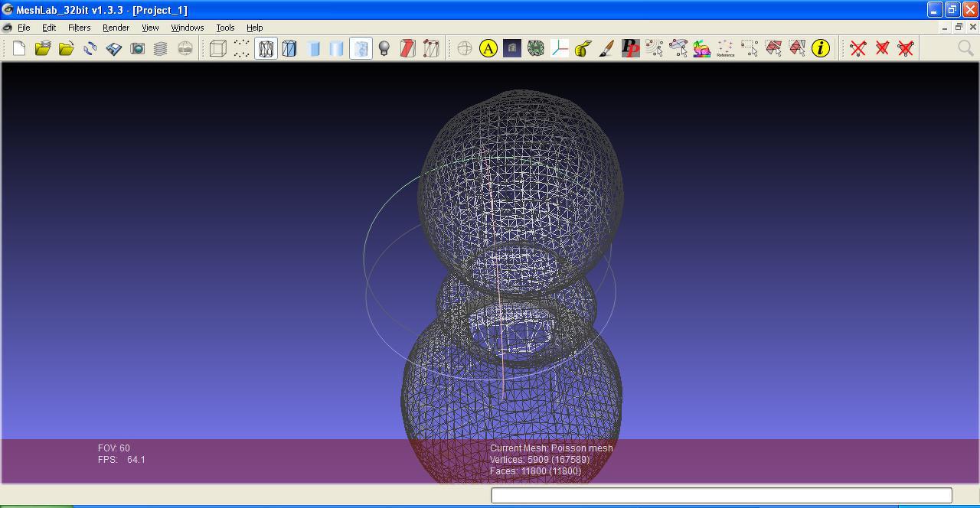Select the measuring tape tool
The width and height of the screenshot is (980, 508).
pos(583,48)
